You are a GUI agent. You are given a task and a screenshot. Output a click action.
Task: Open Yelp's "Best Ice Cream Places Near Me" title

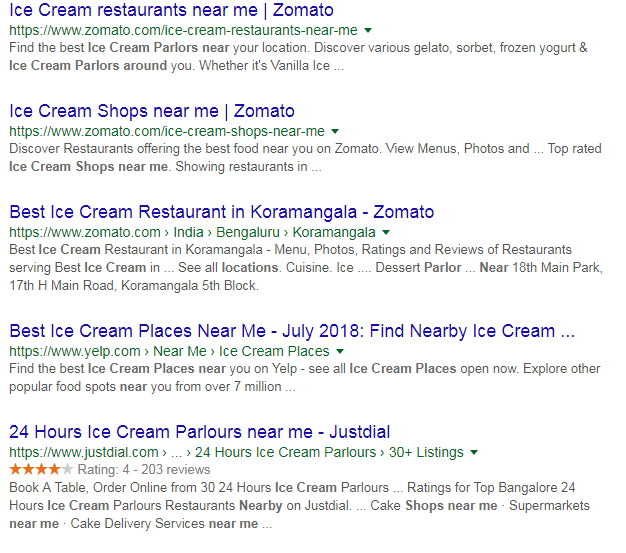[x=292, y=331]
